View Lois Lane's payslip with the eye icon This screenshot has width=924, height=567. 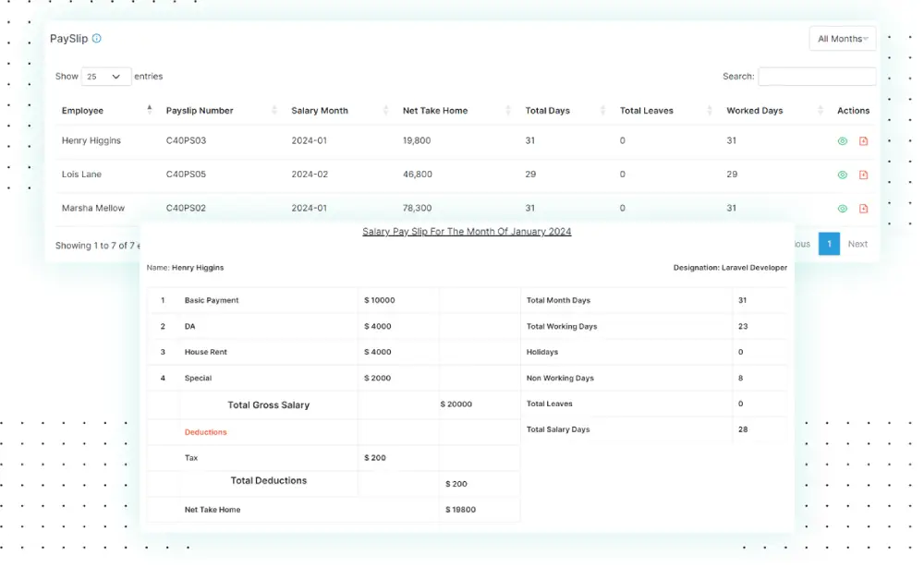[844, 174]
